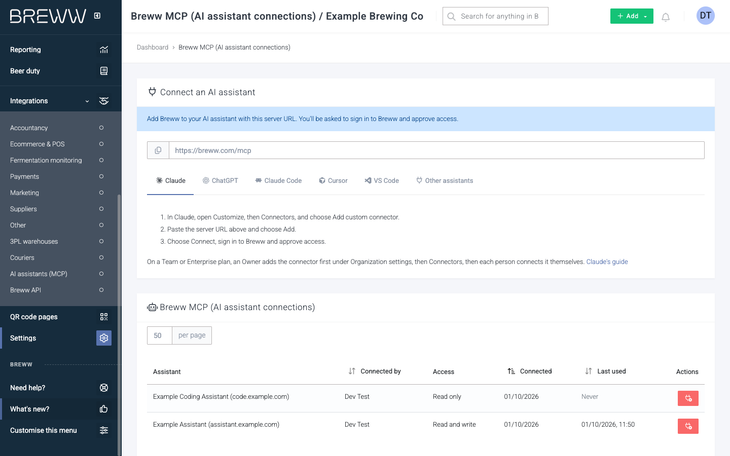Click the 50 per page field
Screen dimensions: 730x456
click(159, 335)
